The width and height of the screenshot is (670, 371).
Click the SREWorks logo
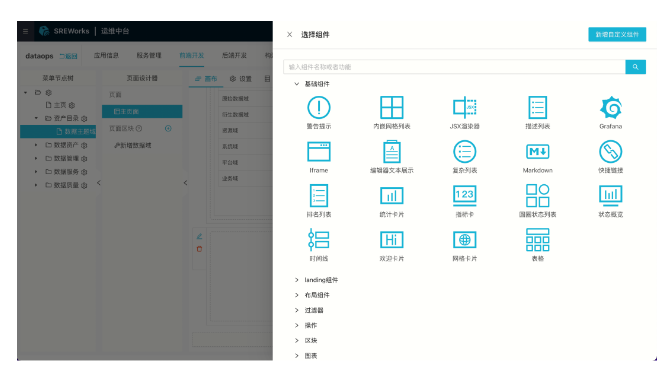tap(44, 31)
